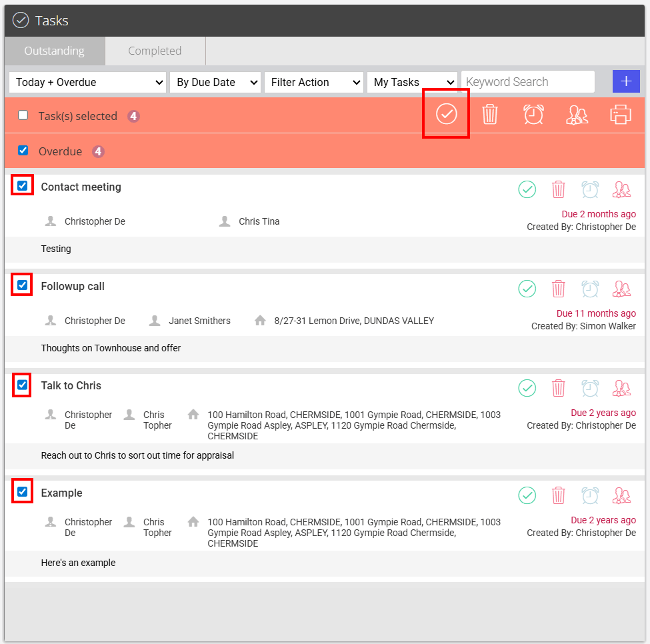Complete the Contact meeting task

[x=527, y=189]
